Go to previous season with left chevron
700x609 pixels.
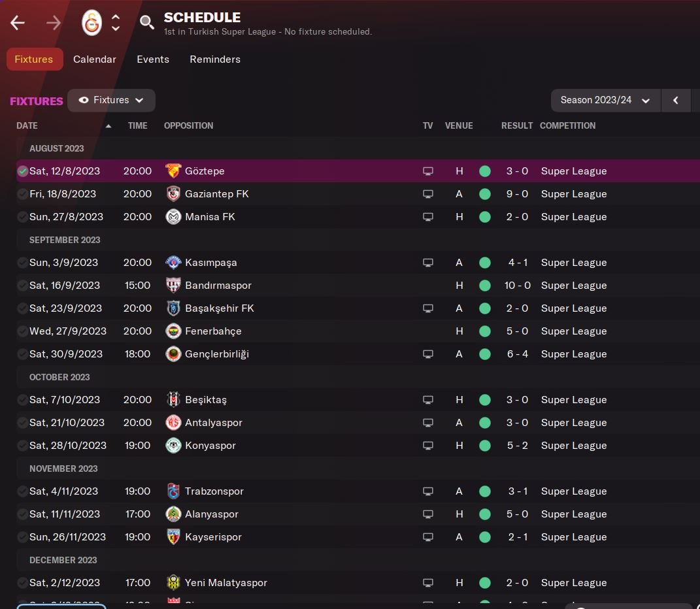(x=676, y=101)
